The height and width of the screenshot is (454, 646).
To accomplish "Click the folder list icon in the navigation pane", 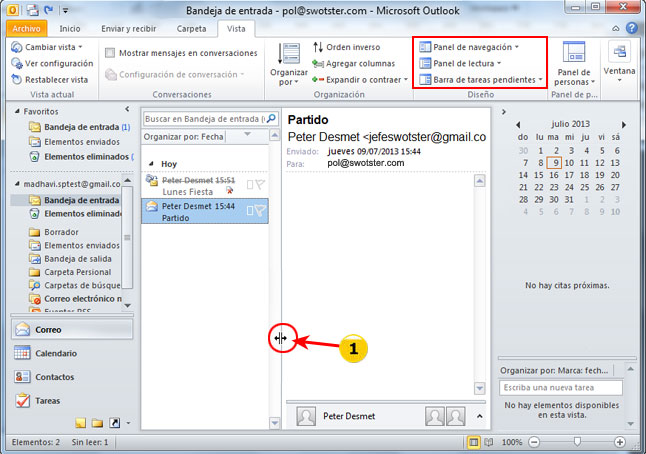I will click(97, 423).
